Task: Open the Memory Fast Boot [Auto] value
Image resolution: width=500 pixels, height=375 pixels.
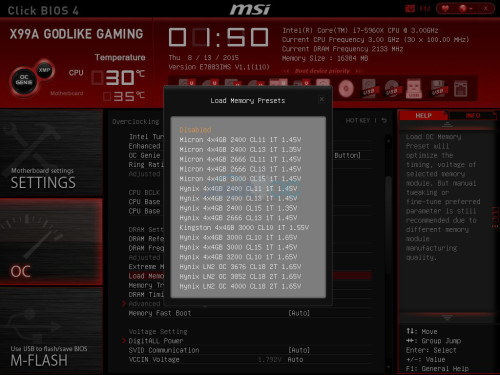Action: [299, 313]
